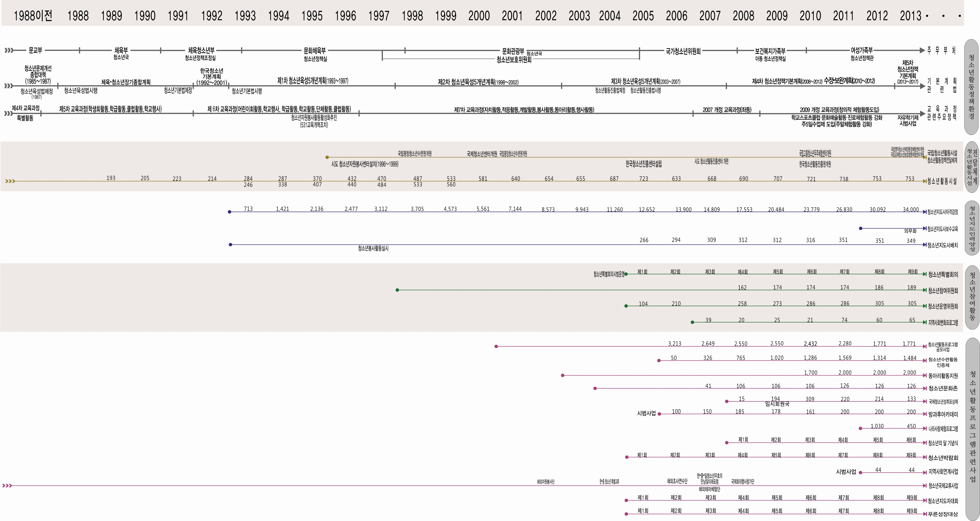Screen dimensions: 980x521
Task: Select value 1,700 in 동아리활동지원 row
Action: (x=810, y=373)
